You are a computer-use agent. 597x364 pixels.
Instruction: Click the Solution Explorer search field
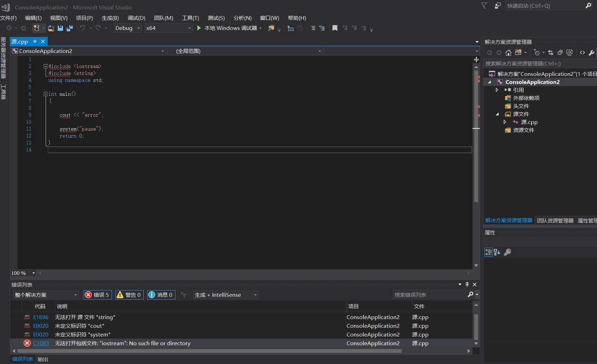pyautogui.click(x=540, y=63)
